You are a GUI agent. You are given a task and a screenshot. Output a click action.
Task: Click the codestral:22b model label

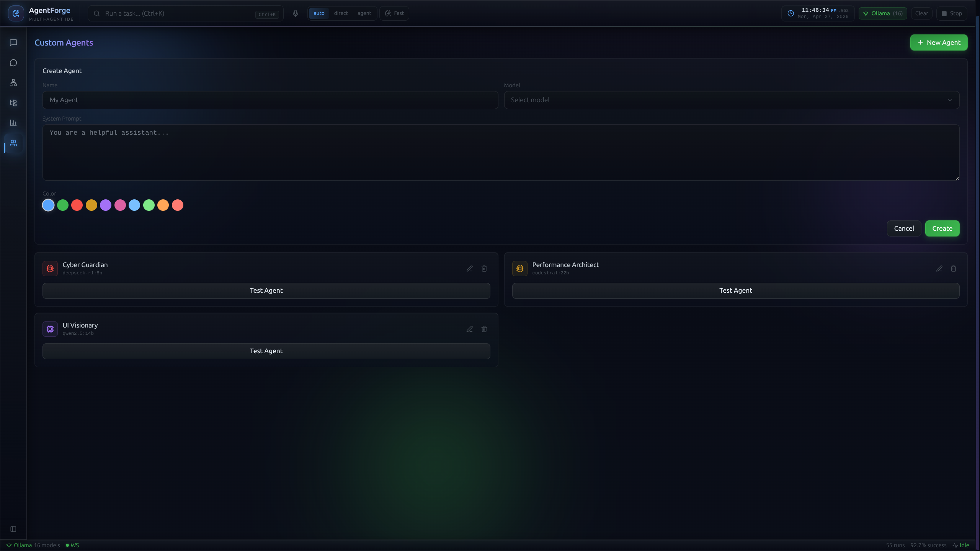tap(550, 273)
